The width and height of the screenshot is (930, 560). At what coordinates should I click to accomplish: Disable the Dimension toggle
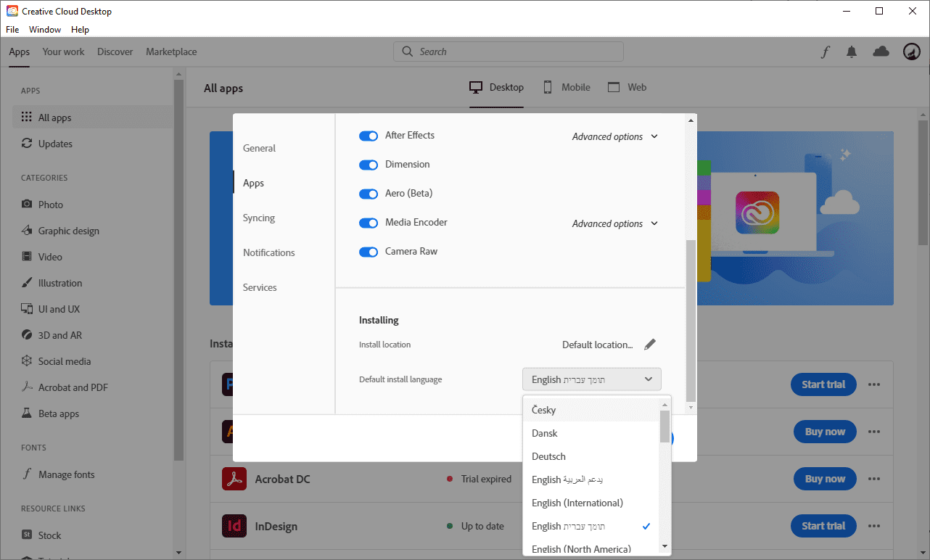tap(369, 165)
